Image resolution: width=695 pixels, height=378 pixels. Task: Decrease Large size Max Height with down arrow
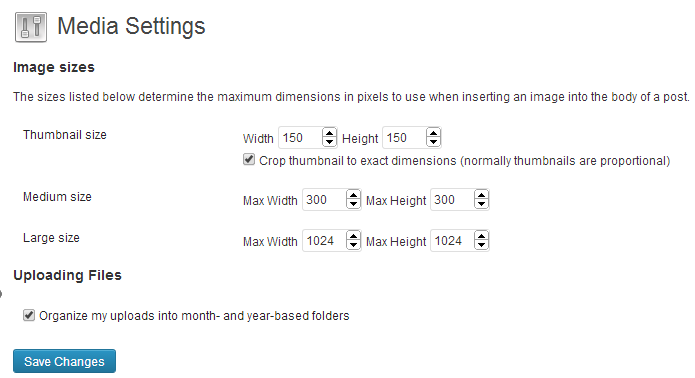click(x=481, y=246)
